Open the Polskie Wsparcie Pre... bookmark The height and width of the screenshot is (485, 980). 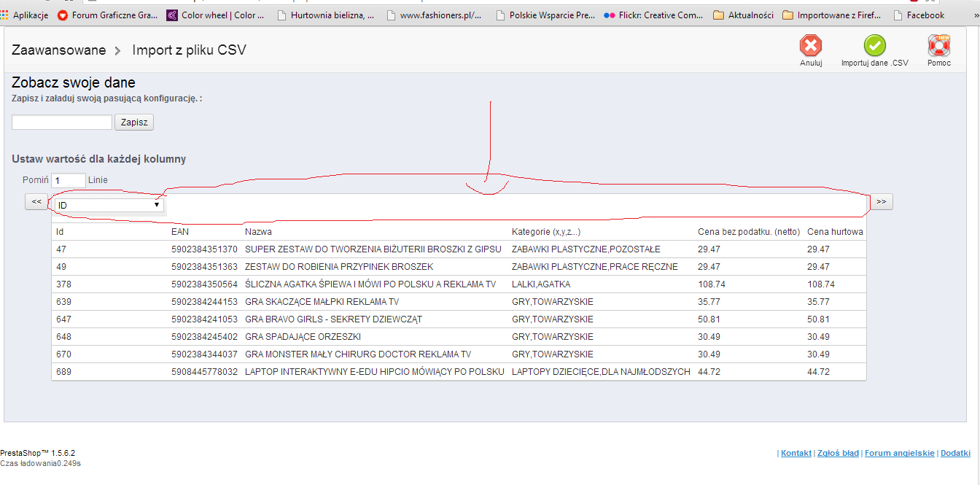(545, 15)
